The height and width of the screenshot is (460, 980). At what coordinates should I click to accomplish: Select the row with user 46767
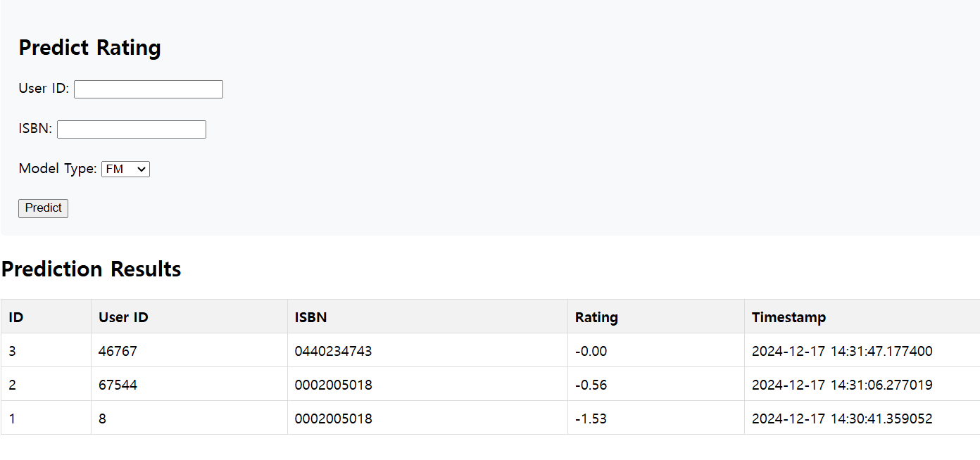[x=490, y=350]
